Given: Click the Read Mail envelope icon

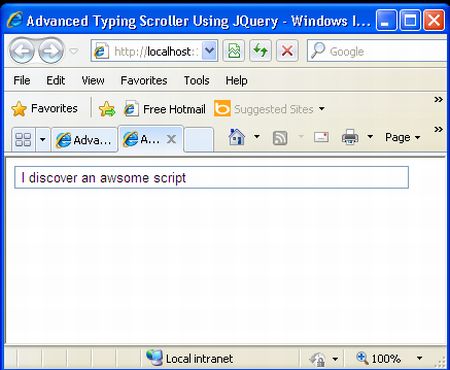Looking at the screenshot, I should pos(321,137).
